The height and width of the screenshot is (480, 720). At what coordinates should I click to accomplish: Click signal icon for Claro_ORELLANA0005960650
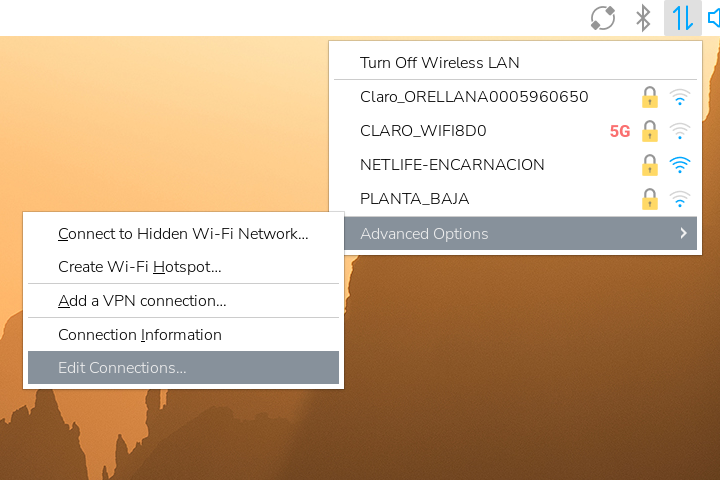click(x=680, y=97)
